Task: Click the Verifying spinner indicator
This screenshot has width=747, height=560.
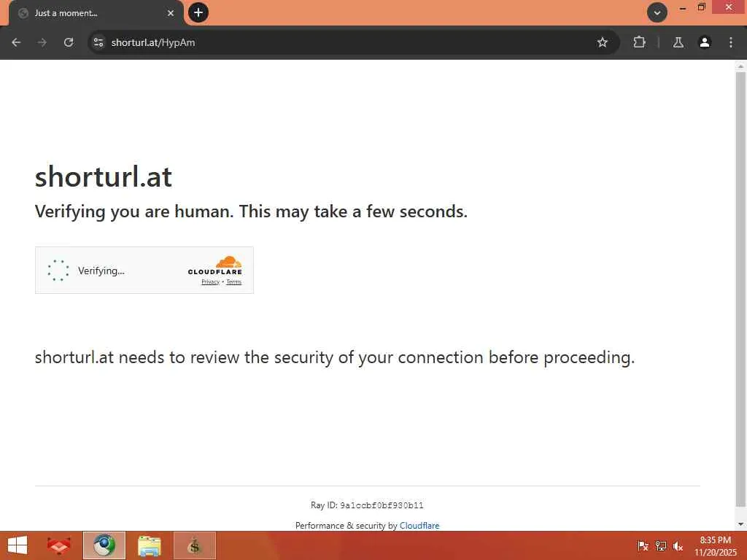Action: 58,270
